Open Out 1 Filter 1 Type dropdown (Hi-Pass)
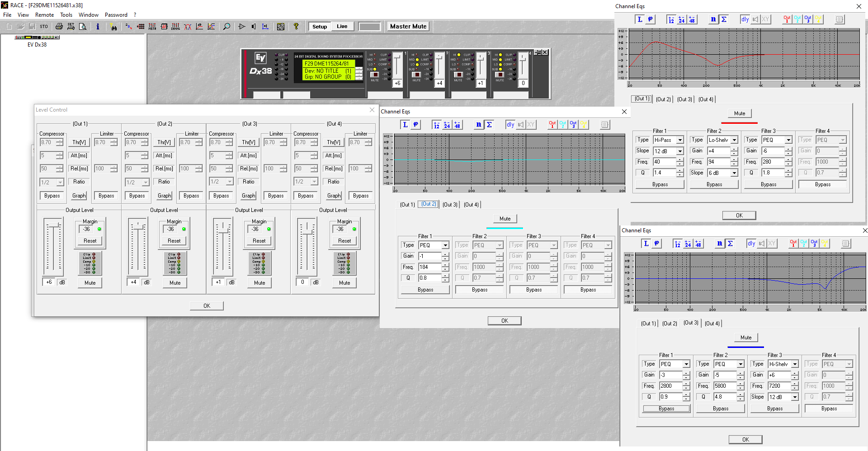Screen dimensions: 868x451 coord(680,140)
